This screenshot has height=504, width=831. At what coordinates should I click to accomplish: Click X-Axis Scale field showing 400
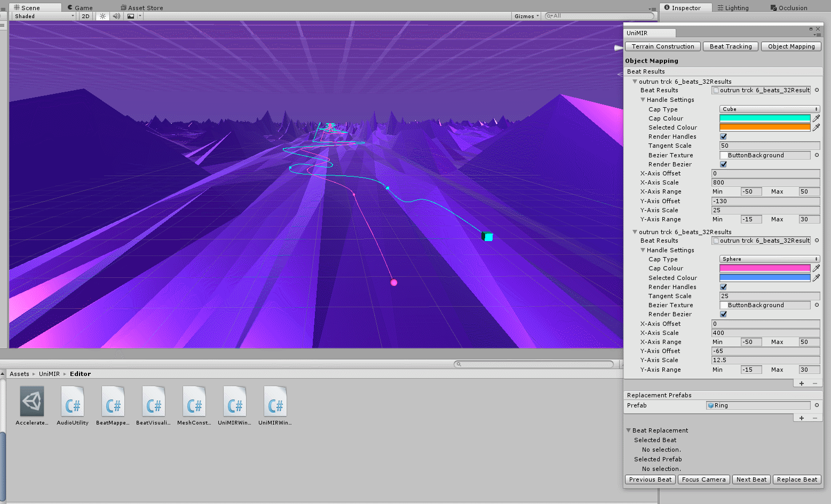pos(766,333)
